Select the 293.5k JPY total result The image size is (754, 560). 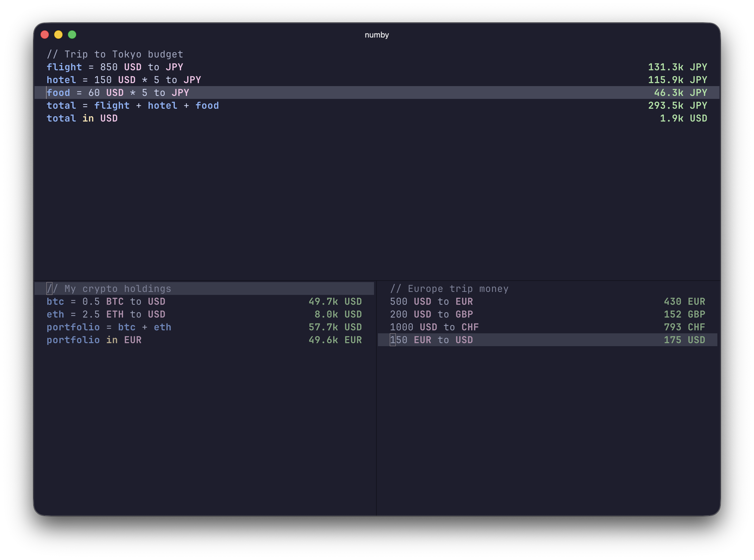[x=677, y=105]
